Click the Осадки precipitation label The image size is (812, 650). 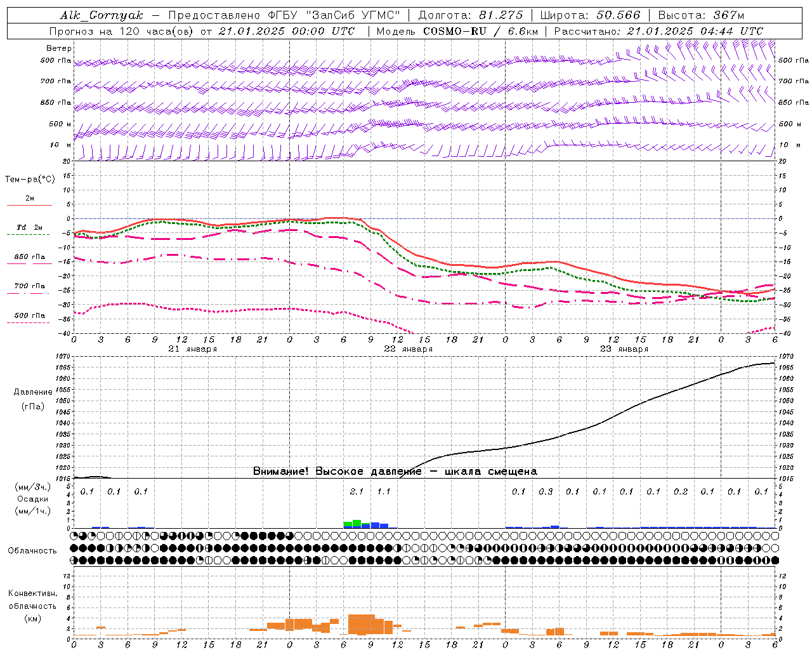(x=33, y=499)
